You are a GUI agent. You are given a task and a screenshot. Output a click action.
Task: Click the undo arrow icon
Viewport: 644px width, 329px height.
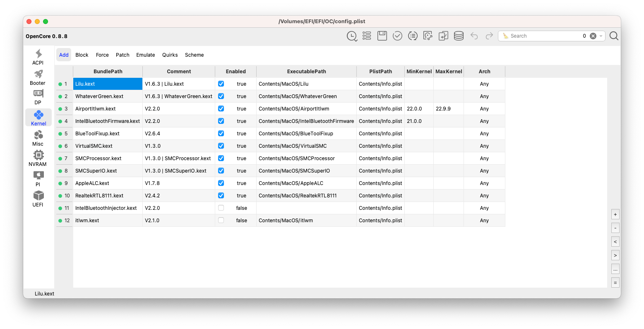(474, 36)
